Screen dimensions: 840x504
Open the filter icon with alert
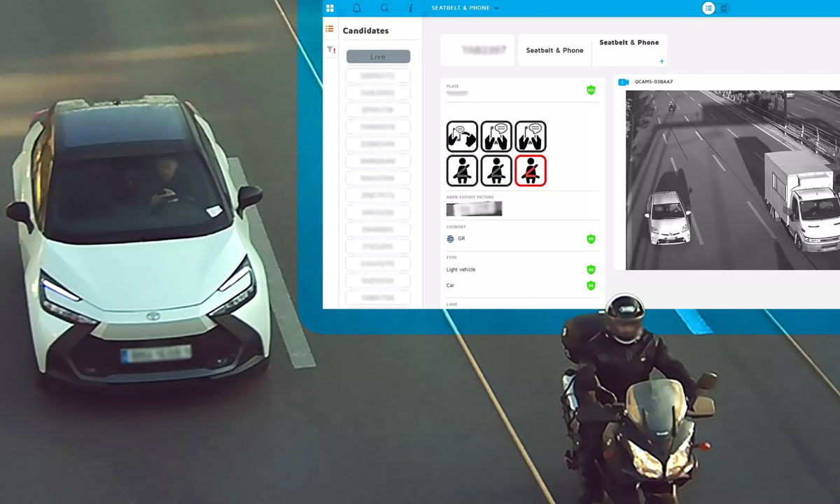[330, 50]
